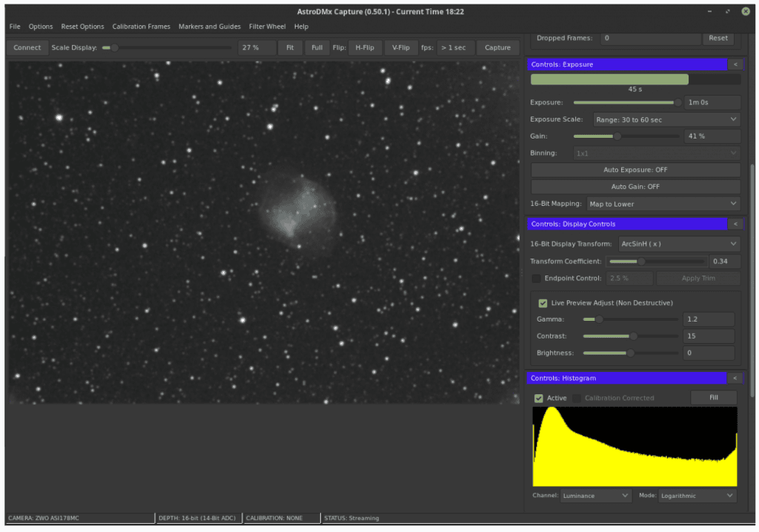This screenshot has width=759, height=532.
Task: Open the Filter Wheel menu
Action: point(267,27)
